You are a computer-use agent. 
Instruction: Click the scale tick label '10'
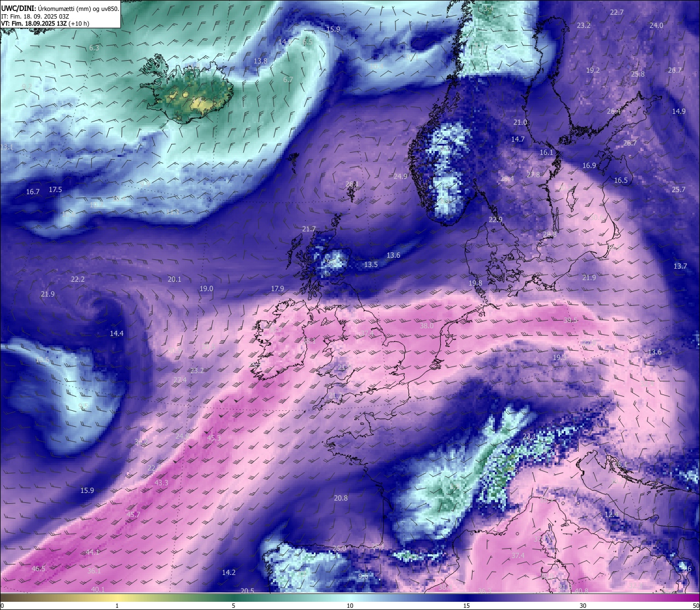pos(350,606)
